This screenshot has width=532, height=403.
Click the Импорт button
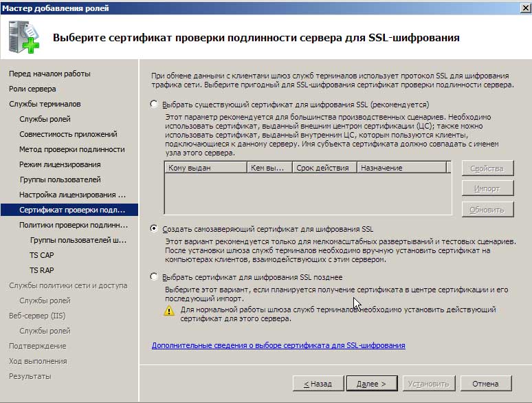(487, 188)
